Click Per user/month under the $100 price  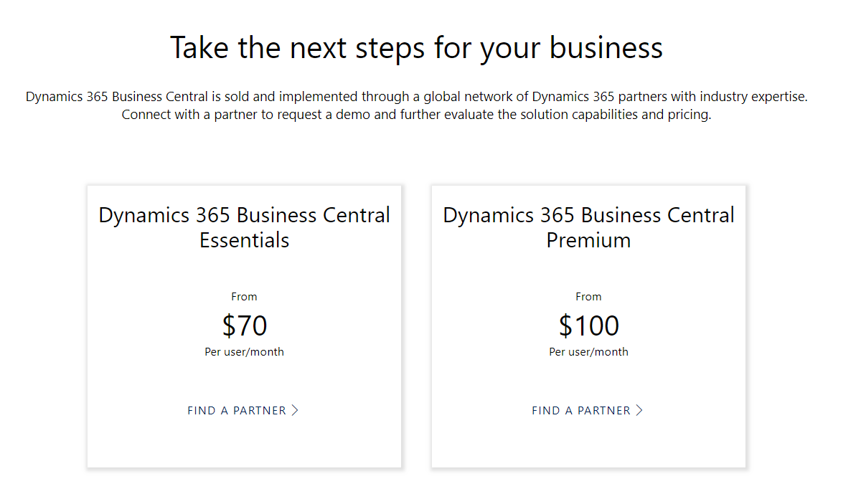(x=588, y=352)
